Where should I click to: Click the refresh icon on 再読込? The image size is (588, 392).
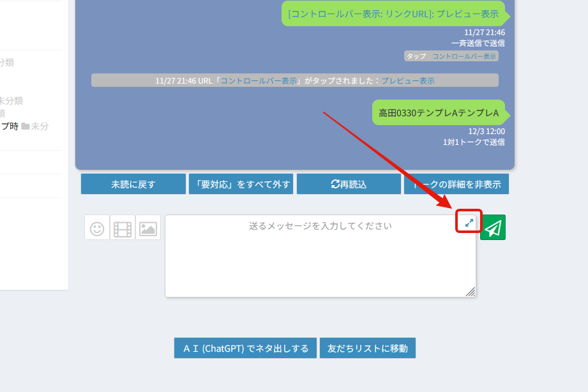335,185
